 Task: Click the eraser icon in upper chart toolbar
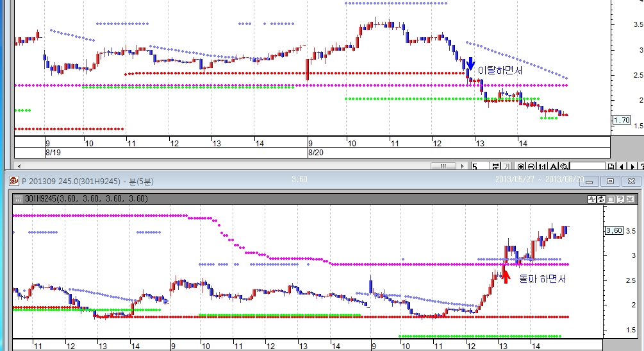pos(563,166)
